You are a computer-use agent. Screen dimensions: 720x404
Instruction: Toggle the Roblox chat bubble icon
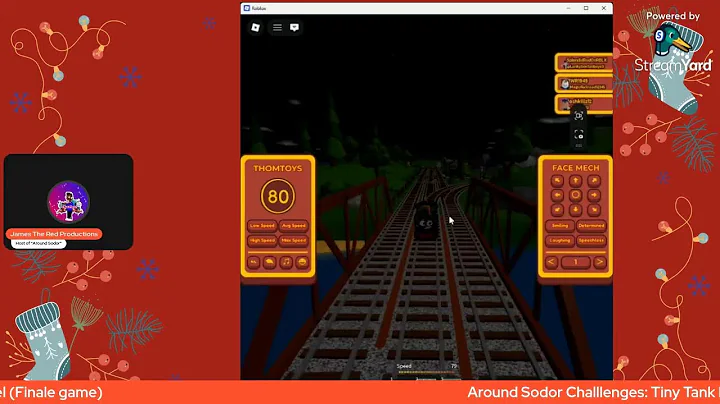point(294,28)
